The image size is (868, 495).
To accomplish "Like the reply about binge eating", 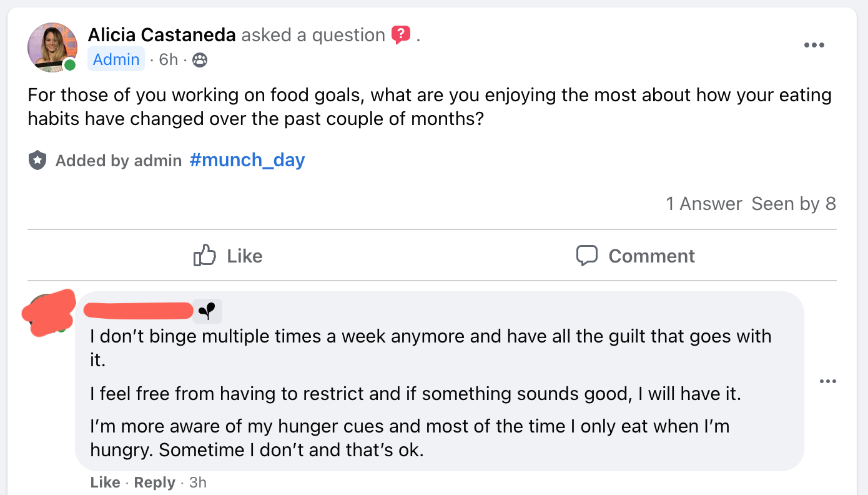I will coord(105,482).
